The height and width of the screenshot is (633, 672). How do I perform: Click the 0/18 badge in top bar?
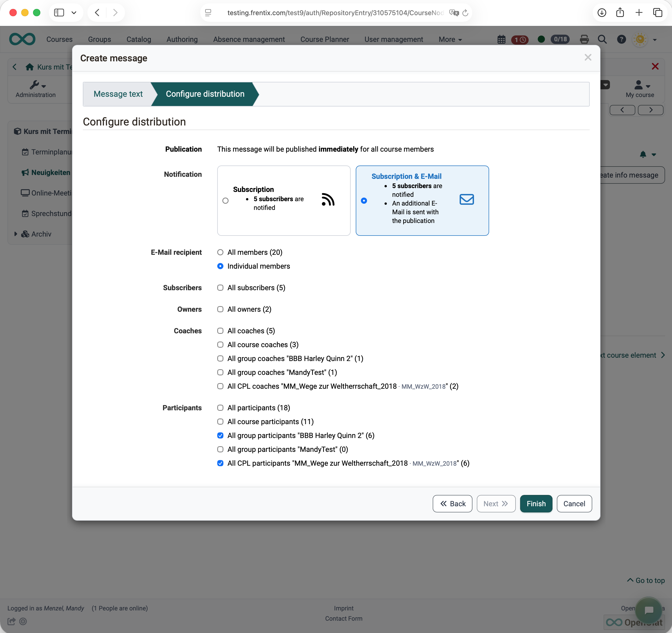[560, 40]
